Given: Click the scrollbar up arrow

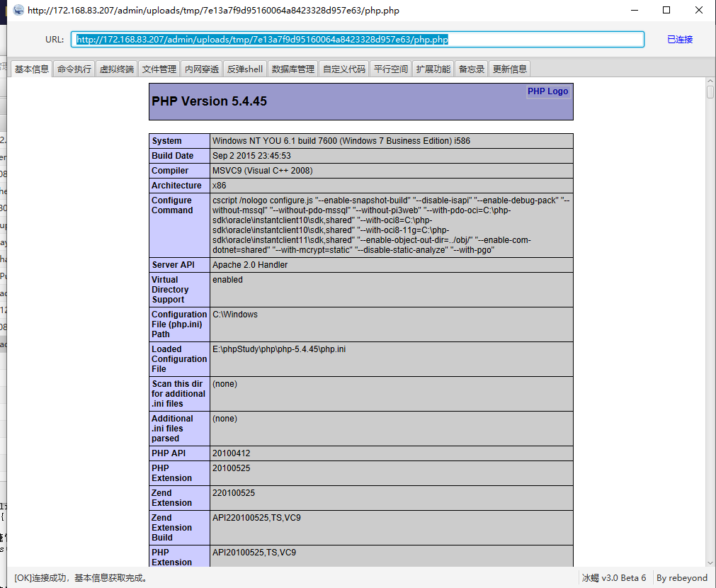Looking at the screenshot, I should click(x=710, y=81).
